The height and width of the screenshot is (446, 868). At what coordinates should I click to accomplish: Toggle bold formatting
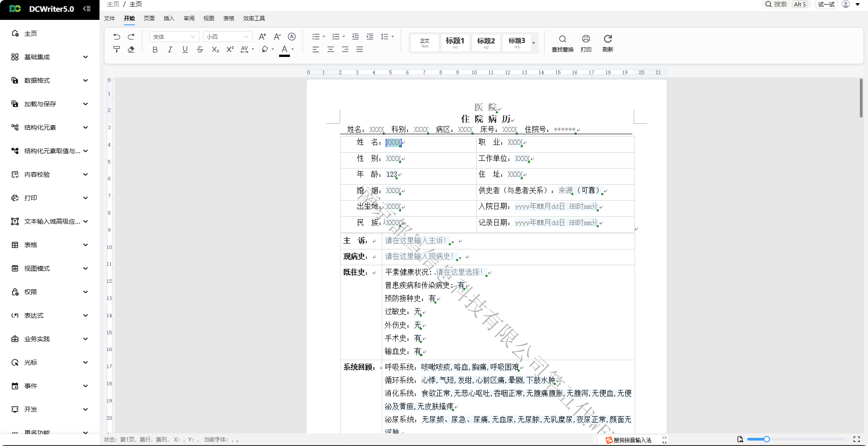point(155,49)
